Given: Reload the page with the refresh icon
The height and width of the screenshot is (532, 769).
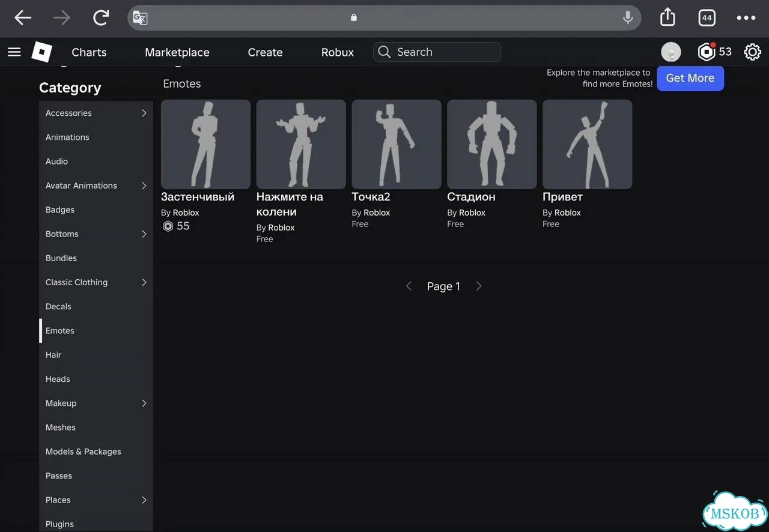Looking at the screenshot, I should click(100, 18).
